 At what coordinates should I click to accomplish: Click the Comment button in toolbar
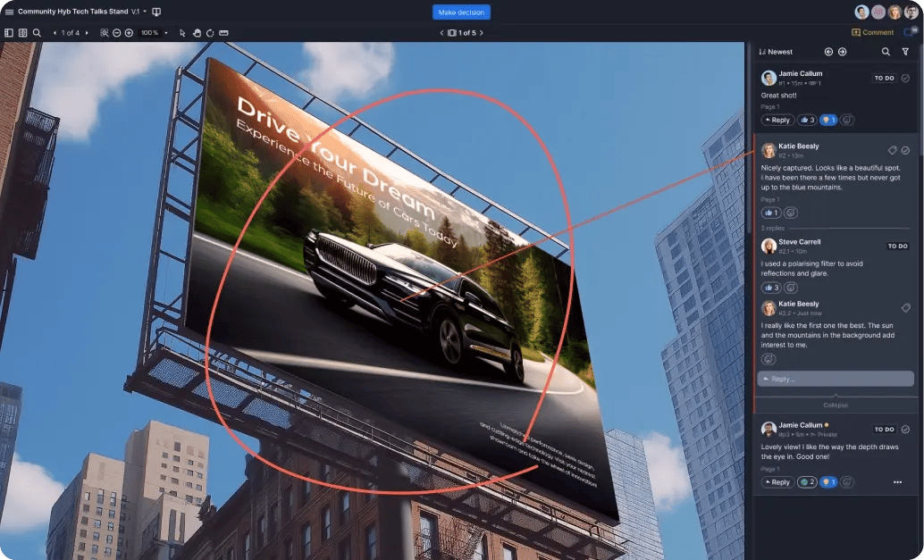pyautogui.click(x=872, y=33)
